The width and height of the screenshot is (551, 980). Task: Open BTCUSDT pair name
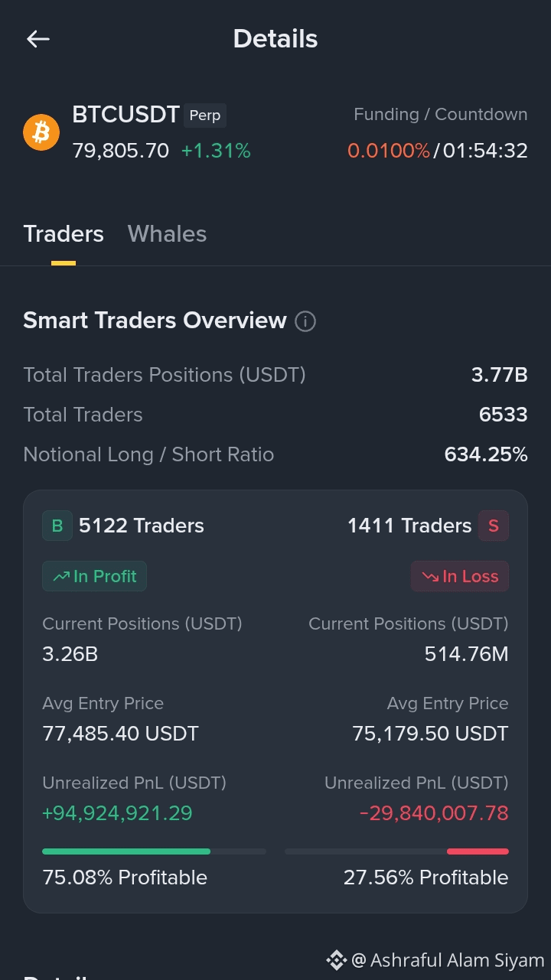126,115
